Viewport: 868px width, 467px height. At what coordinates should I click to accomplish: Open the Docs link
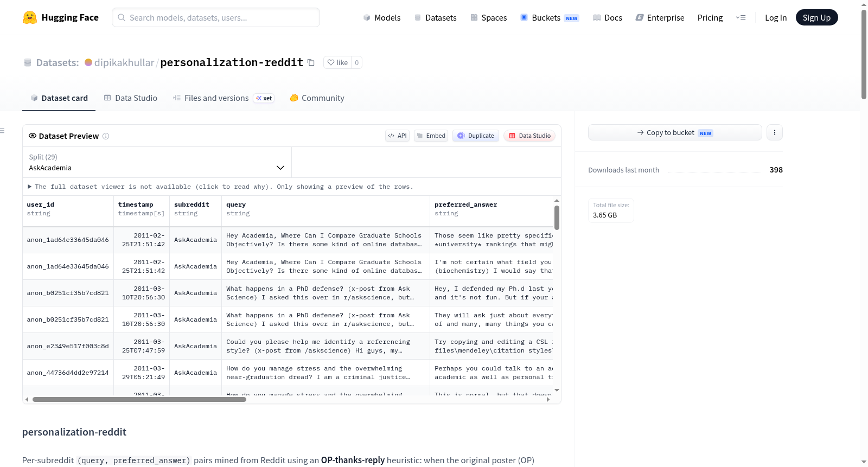(607, 18)
